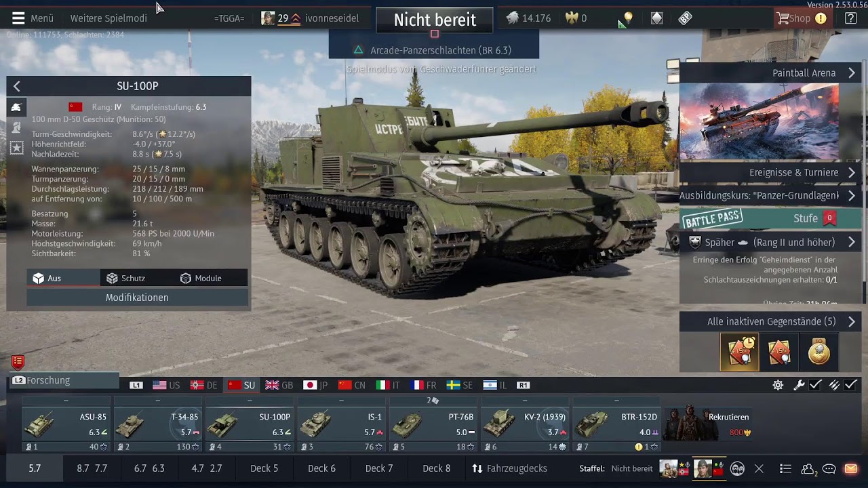868x488 pixels.
Task: Open the contacts friends icon
Action: click(x=808, y=468)
